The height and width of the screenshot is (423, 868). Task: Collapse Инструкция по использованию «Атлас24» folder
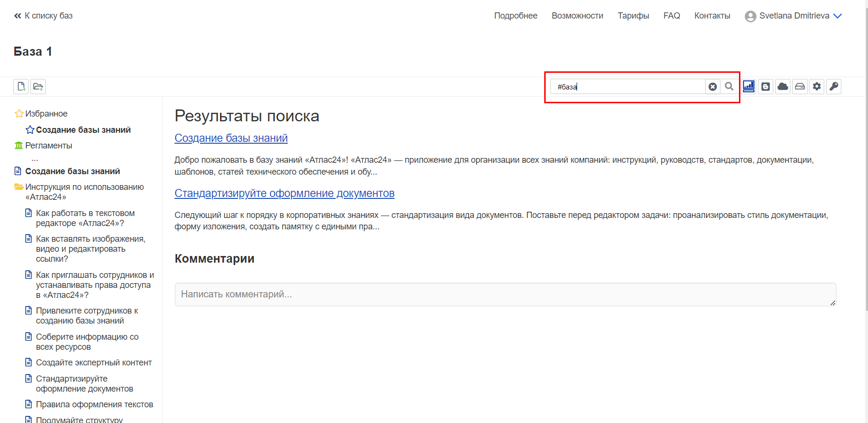point(84,192)
